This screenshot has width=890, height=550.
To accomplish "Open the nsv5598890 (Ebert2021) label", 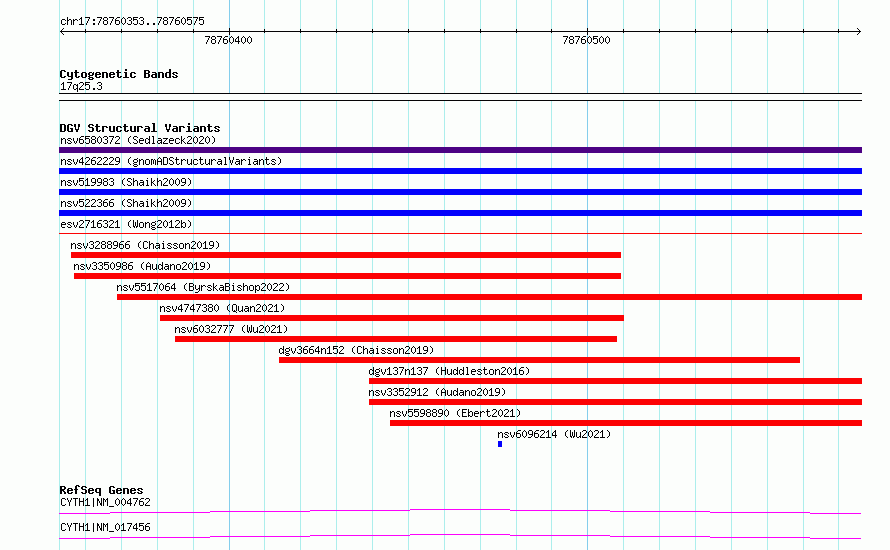I will (x=455, y=413).
